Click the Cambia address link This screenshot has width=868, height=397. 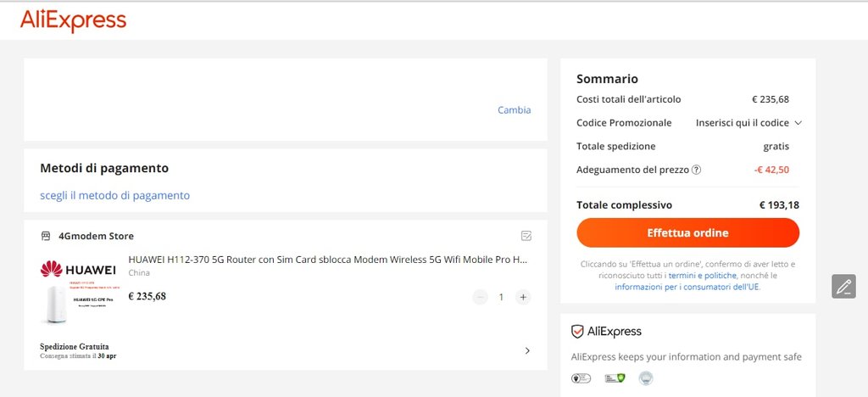point(515,110)
